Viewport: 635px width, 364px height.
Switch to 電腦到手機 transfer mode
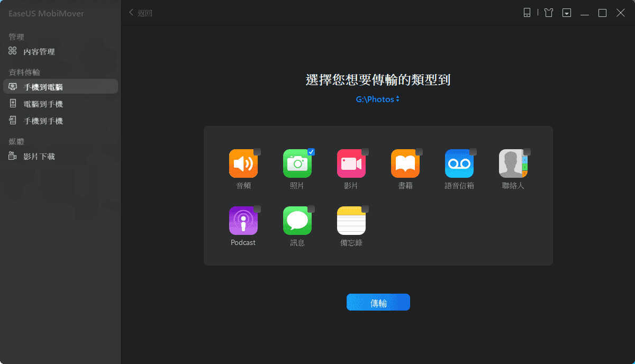coord(43,104)
